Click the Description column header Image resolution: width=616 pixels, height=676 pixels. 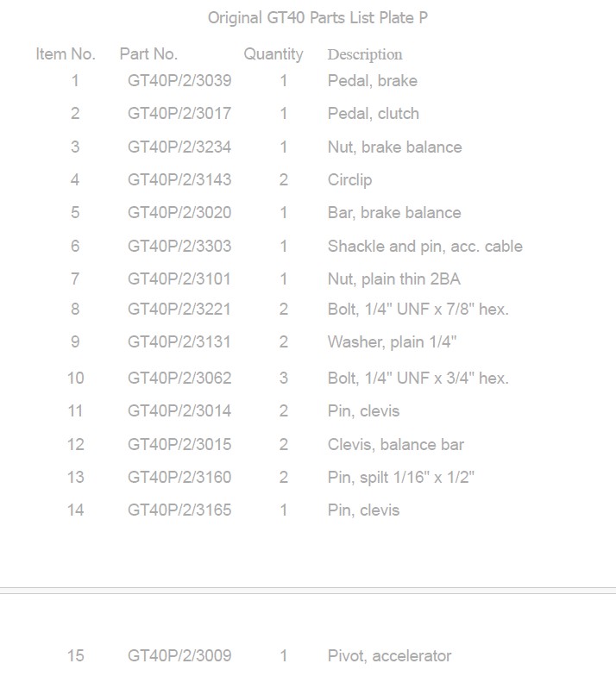[365, 55]
